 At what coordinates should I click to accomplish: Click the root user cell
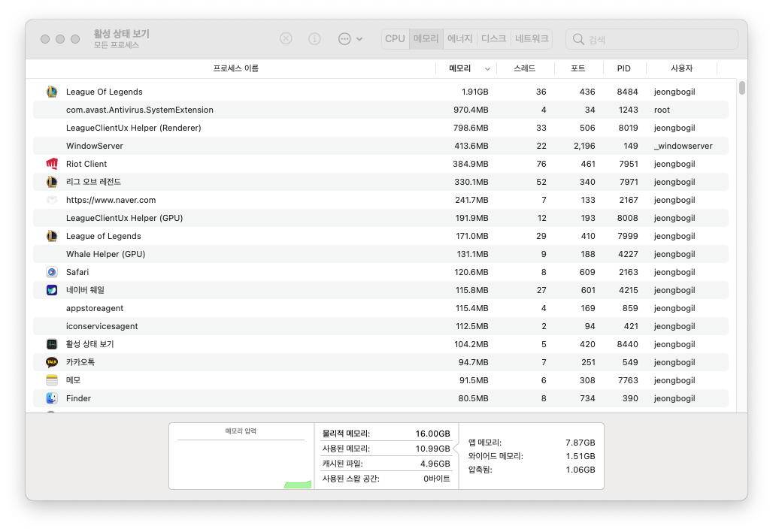point(662,110)
